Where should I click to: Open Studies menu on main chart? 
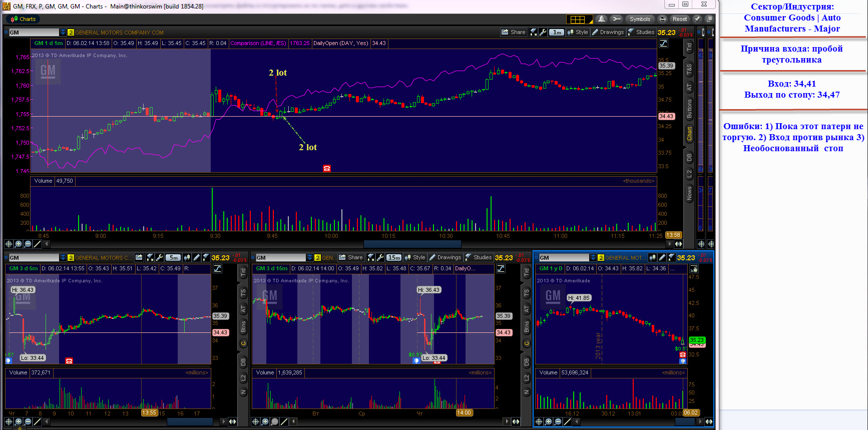coord(641,32)
